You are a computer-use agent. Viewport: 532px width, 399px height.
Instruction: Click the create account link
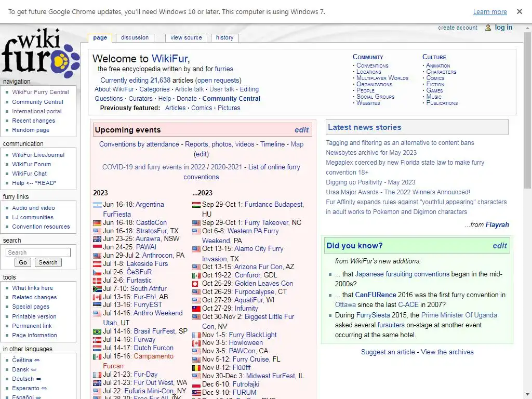[457, 28]
